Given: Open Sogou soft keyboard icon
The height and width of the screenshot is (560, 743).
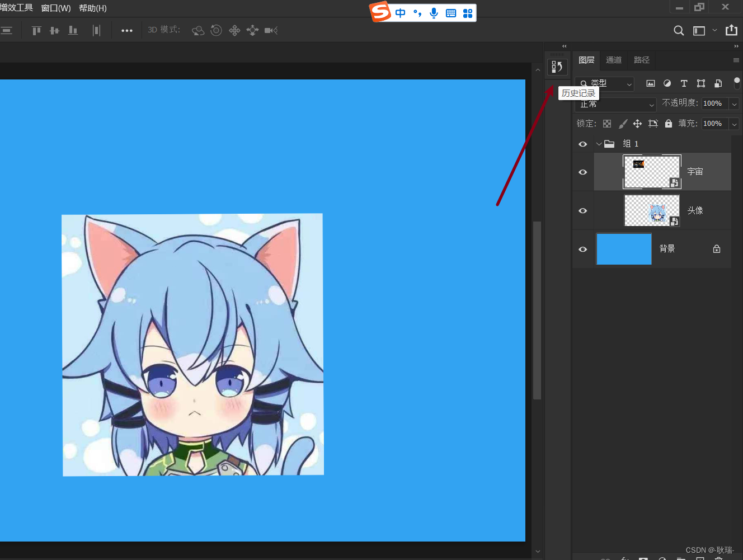Looking at the screenshot, I should pos(451,13).
